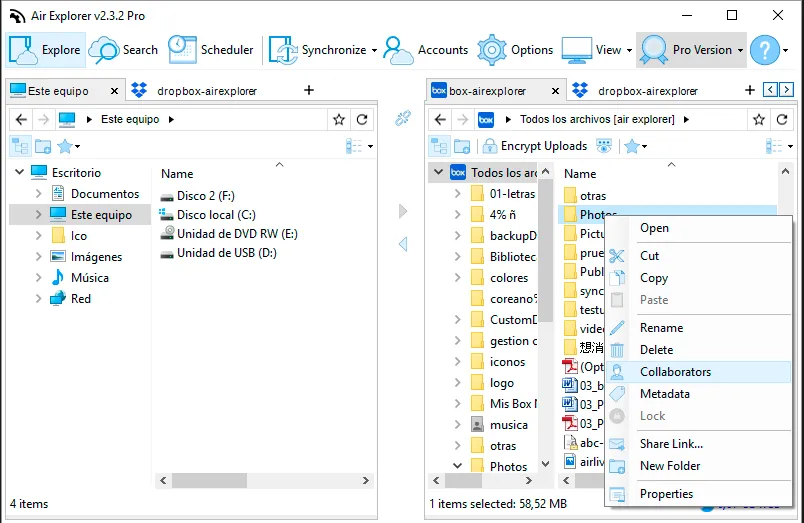This screenshot has height=523, width=804.
Task: Open the Search tool
Action: pyautogui.click(x=123, y=50)
